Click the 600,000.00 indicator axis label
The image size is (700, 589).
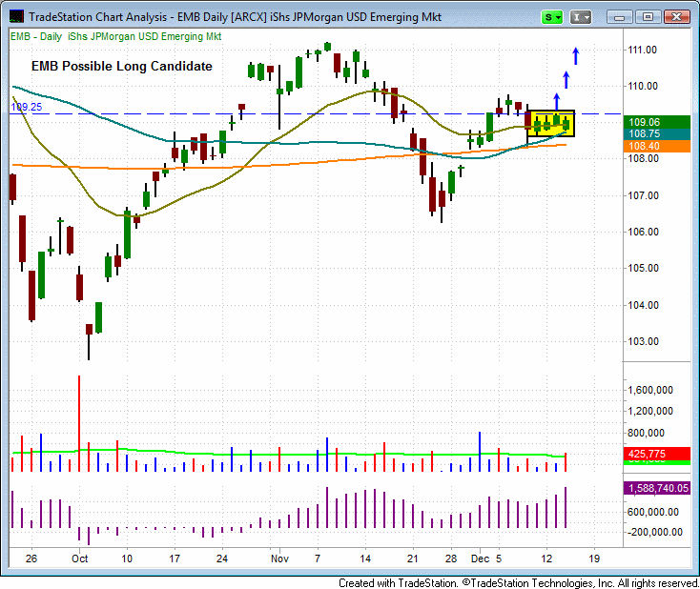pos(652,512)
